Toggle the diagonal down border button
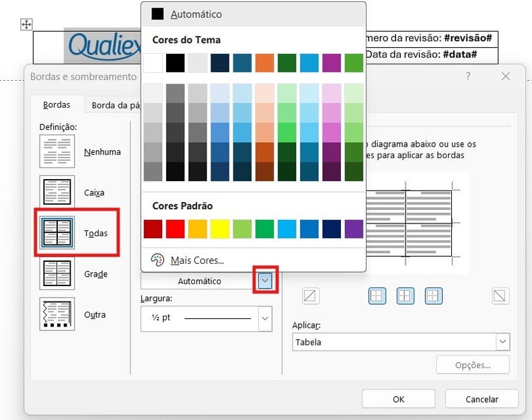The height and width of the screenshot is (420, 532). point(500,295)
